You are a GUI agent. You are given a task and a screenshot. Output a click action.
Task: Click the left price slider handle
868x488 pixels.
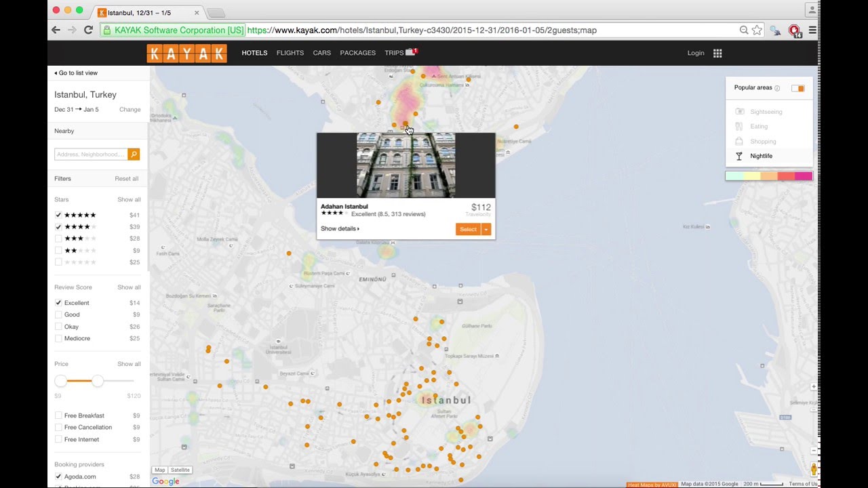[x=61, y=381]
